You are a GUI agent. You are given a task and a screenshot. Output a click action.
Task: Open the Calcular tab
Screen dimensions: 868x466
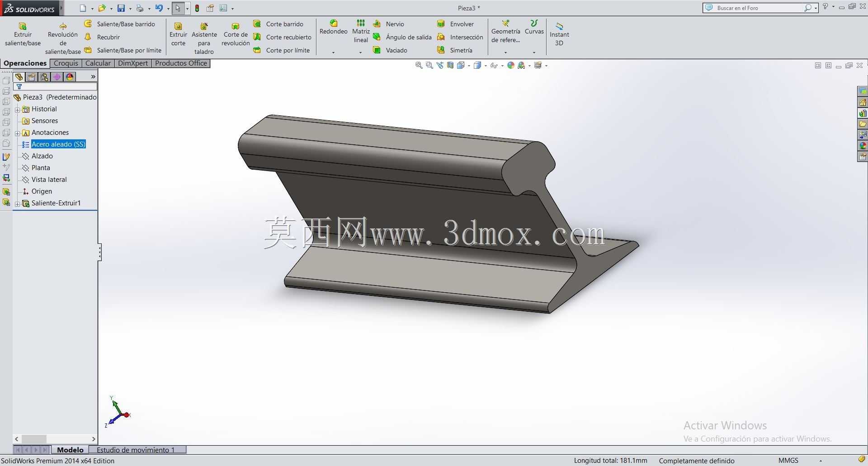[98, 63]
